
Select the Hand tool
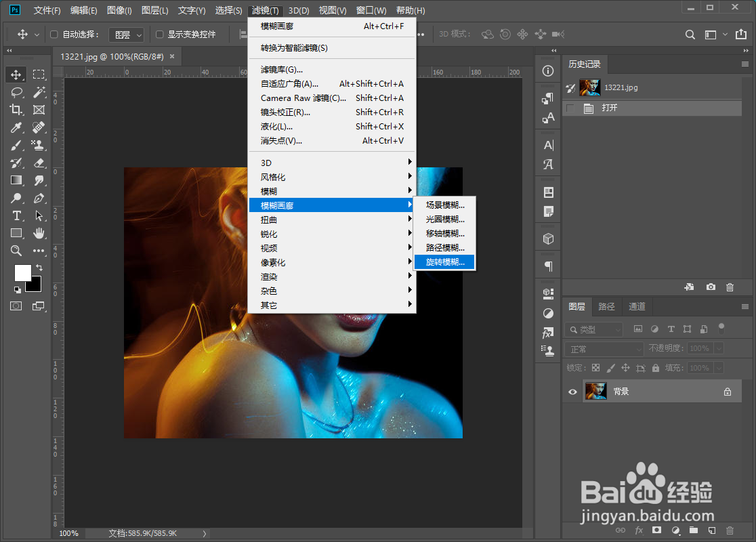click(39, 233)
